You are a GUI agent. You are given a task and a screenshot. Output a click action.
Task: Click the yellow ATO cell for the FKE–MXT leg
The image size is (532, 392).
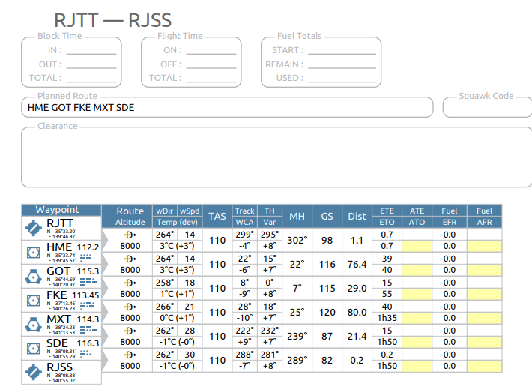[x=417, y=318]
